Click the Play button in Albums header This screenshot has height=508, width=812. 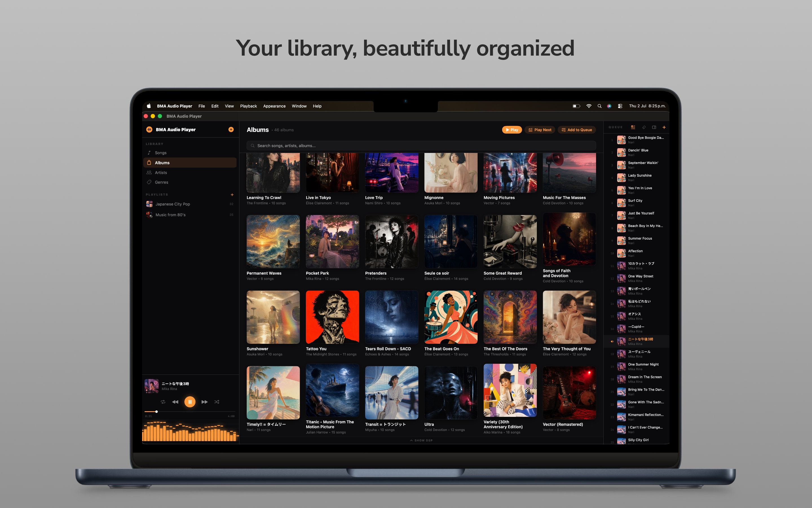[512, 130]
